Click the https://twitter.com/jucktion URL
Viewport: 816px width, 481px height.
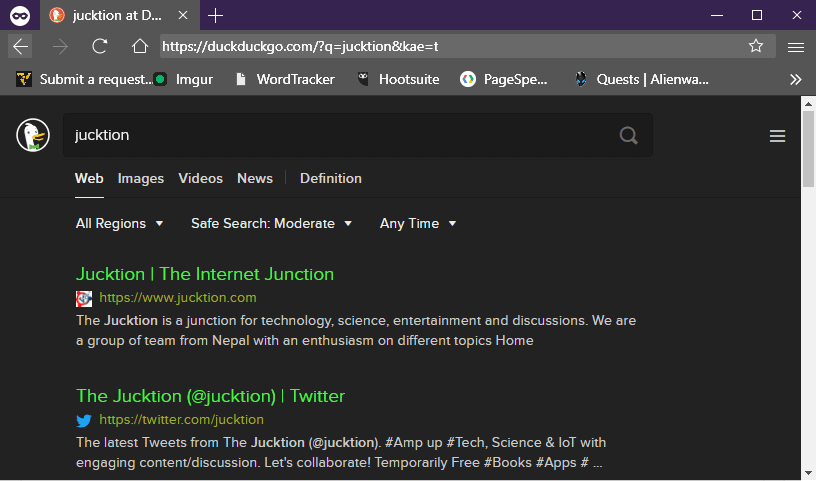tap(181, 420)
